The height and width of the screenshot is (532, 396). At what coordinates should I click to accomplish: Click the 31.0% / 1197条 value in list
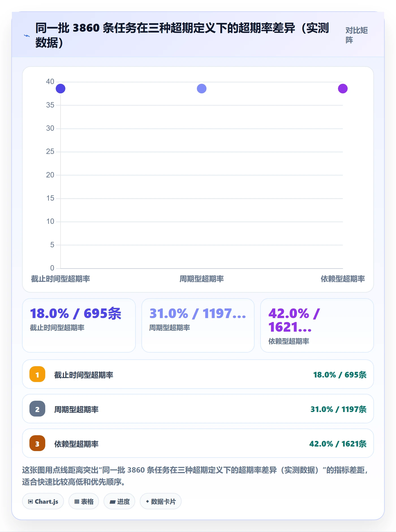click(339, 409)
